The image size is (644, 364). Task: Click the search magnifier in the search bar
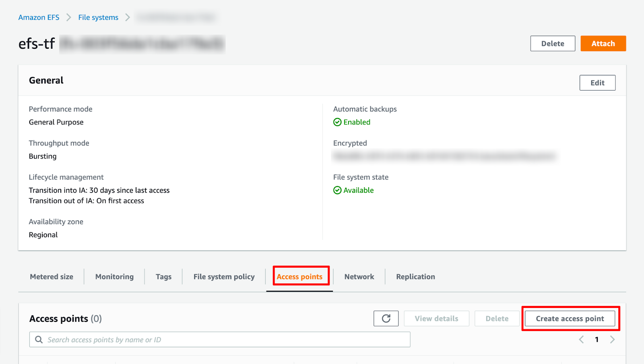[x=39, y=339]
